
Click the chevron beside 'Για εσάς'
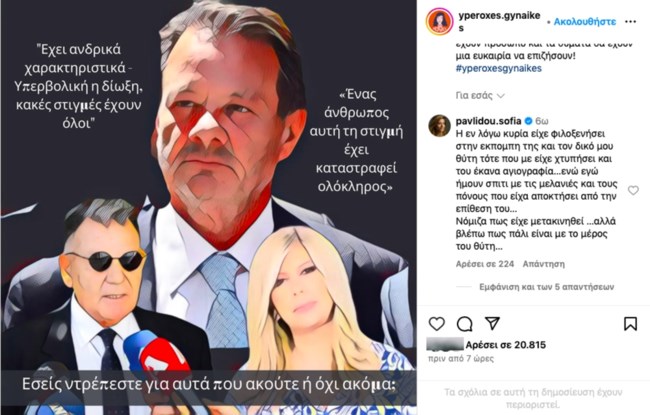[501, 96]
